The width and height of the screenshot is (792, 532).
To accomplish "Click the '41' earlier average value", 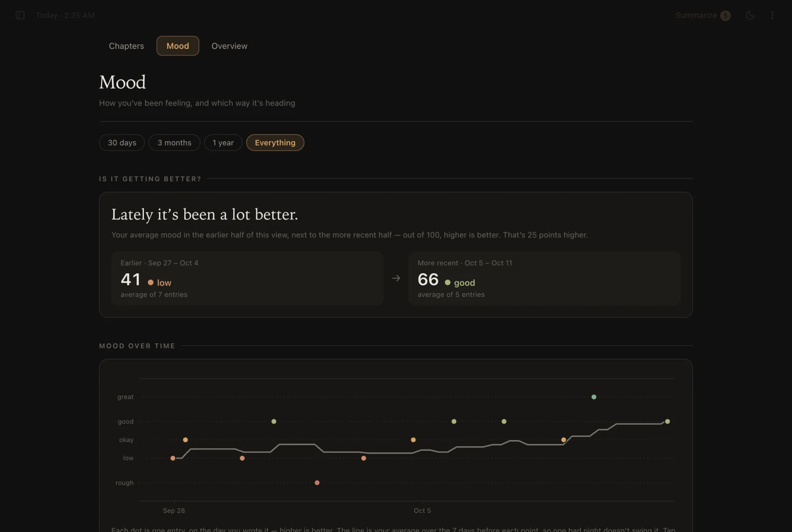I will pos(131,280).
